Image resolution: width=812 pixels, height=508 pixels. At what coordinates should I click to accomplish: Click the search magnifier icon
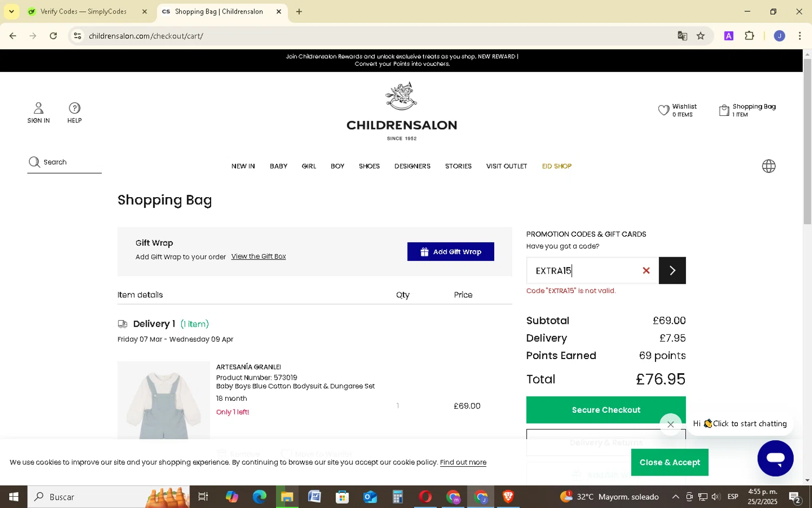click(34, 162)
